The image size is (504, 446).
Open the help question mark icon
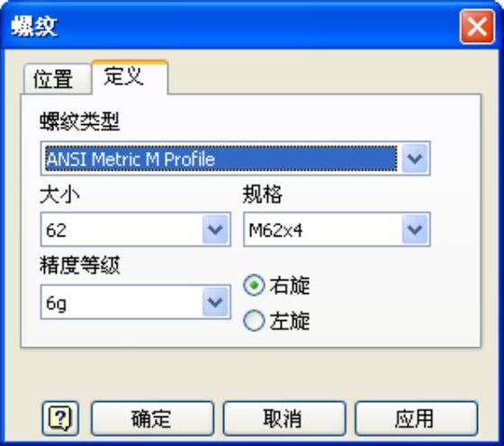coord(60,418)
